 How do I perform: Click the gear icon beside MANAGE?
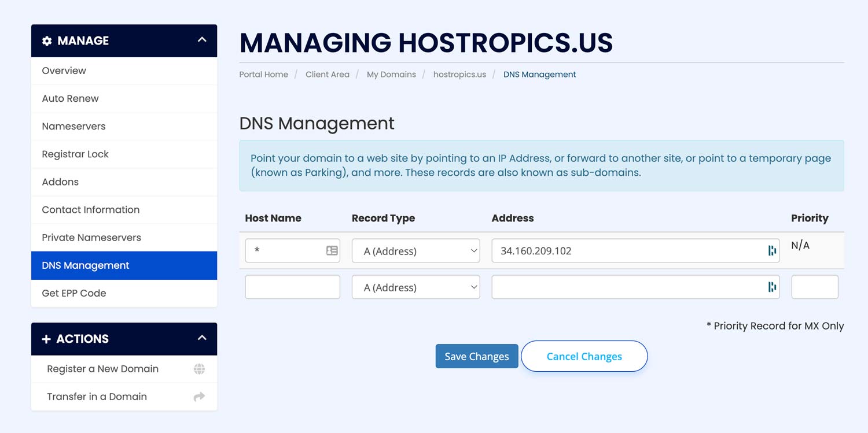click(46, 40)
